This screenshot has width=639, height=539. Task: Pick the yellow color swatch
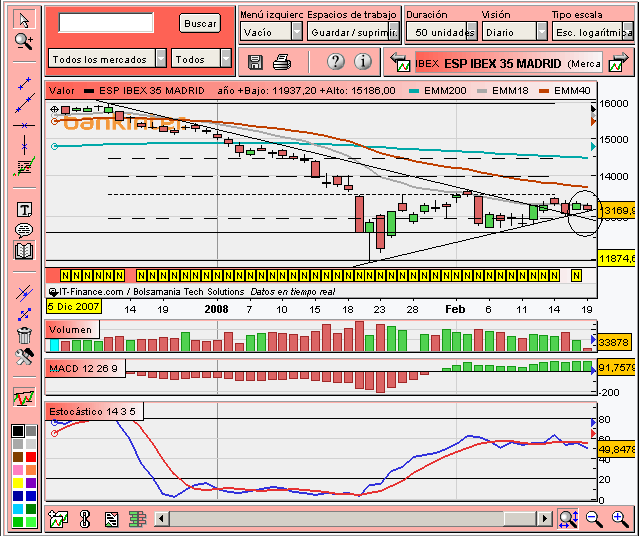(18, 483)
